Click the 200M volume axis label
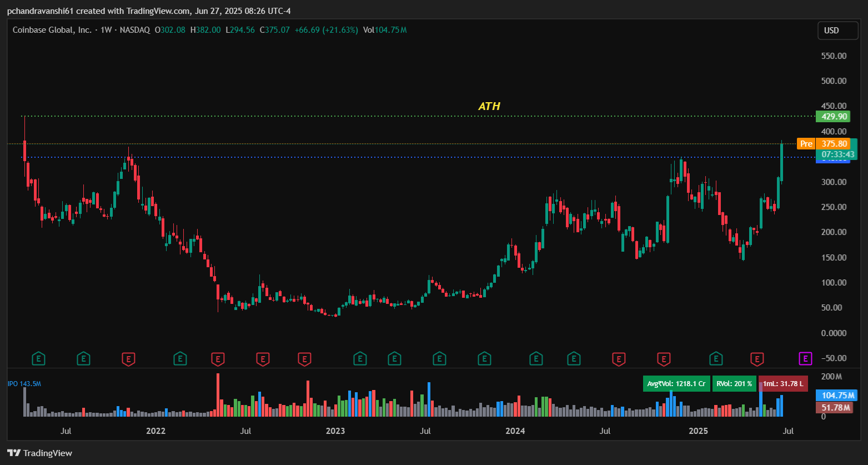 pos(831,377)
